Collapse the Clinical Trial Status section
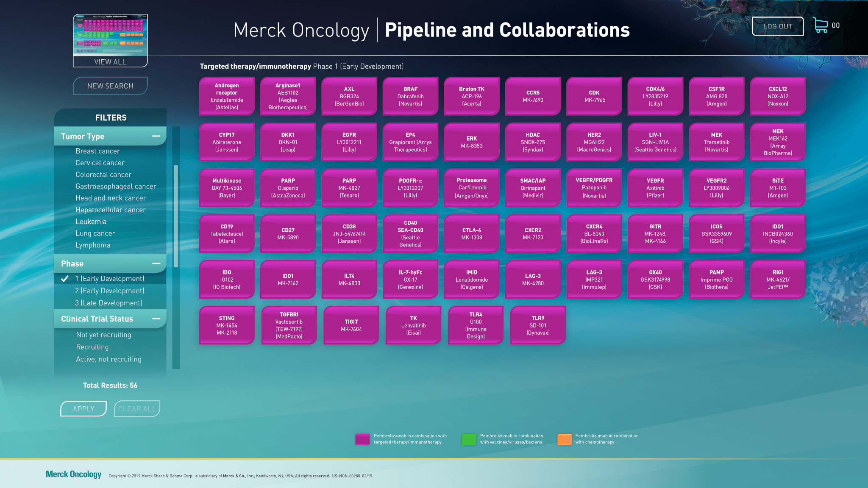This screenshot has width=868, height=488. pyautogui.click(x=156, y=319)
